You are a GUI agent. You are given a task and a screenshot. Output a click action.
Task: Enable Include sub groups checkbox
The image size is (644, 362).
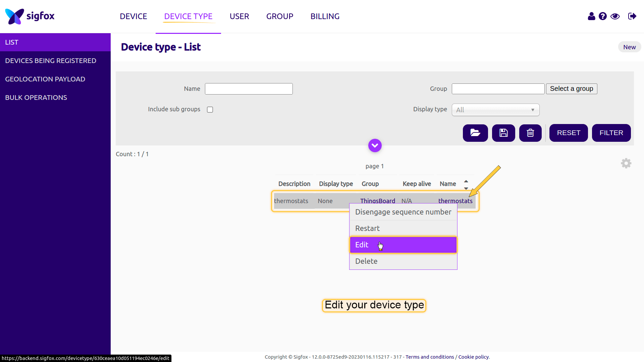coord(210,110)
